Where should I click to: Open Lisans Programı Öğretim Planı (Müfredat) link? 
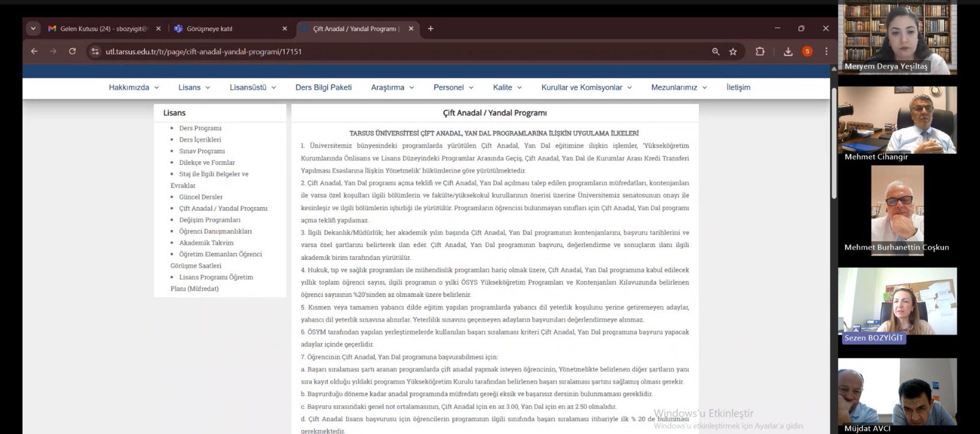pos(212,283)
